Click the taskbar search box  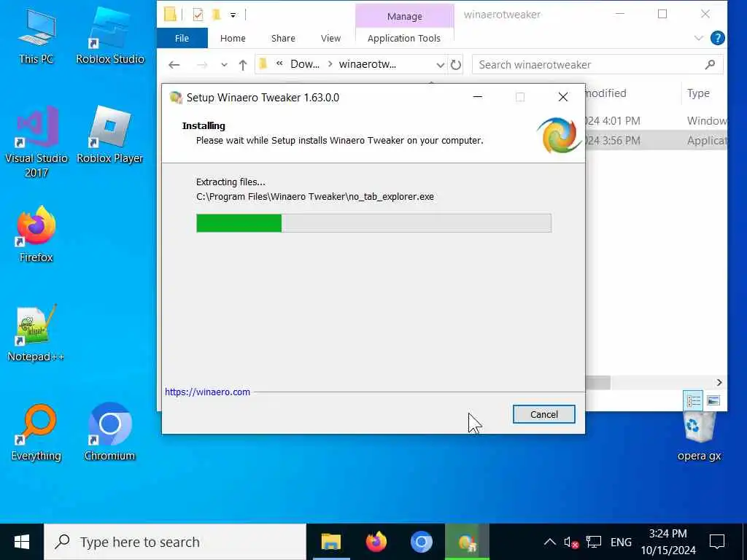click(175, 542)
